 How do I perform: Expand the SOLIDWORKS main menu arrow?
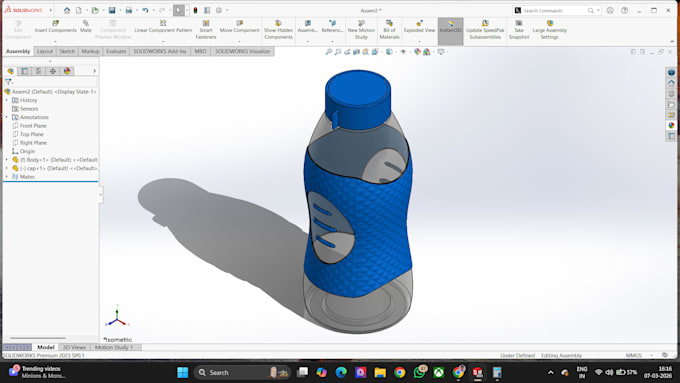(50, 10)
